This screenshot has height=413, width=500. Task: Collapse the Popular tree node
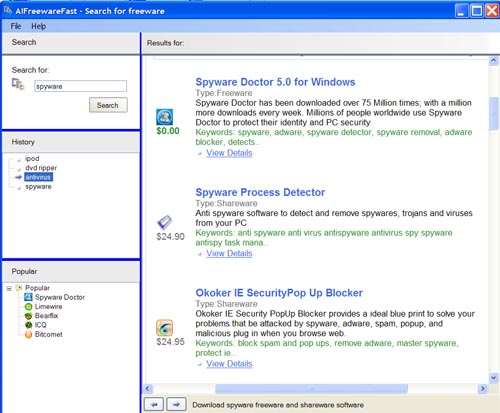(9, 288)
